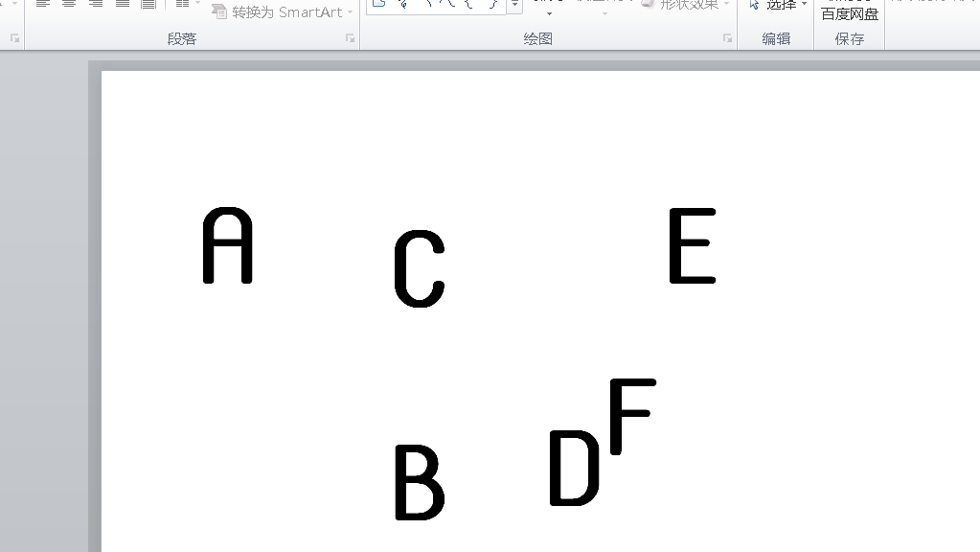The image size is (980, 552).
Task: Align paragraph text left
Action: (42, 5)
